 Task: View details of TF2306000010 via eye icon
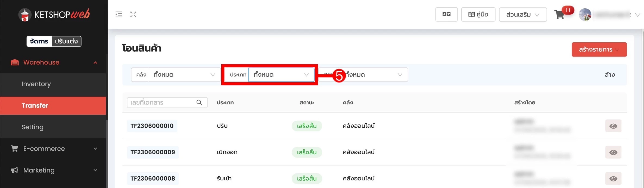pyautogui.click(x=613, y=126)
